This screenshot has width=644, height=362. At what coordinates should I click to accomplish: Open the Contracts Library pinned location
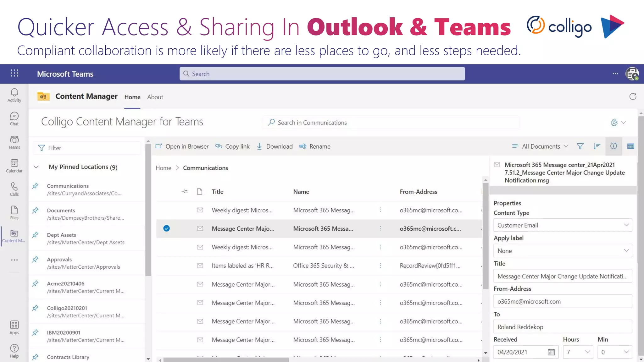[87, 357]
